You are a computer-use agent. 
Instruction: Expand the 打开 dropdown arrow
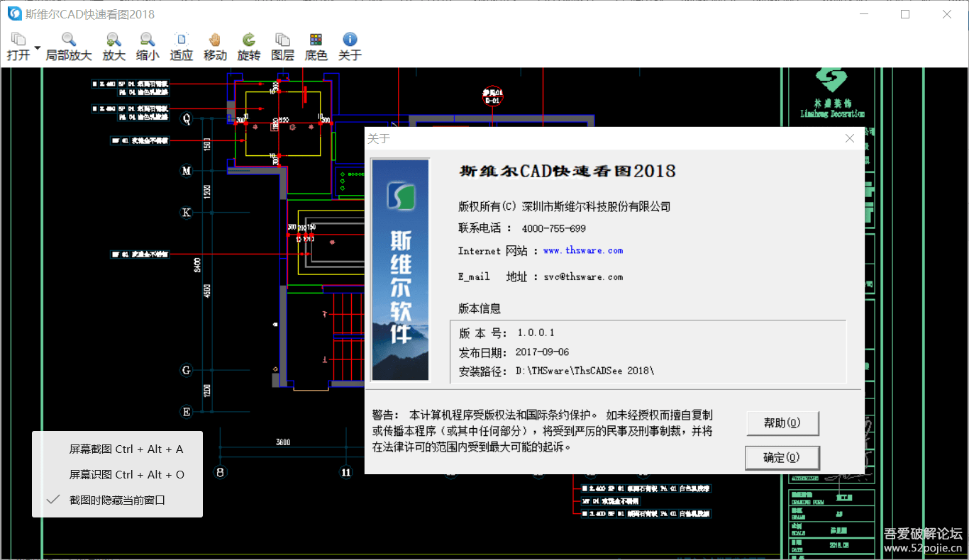coord(38,48)
